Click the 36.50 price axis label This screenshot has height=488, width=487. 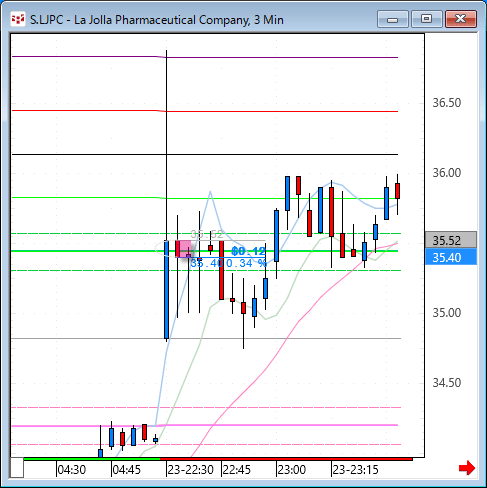(x=447, y=103)
